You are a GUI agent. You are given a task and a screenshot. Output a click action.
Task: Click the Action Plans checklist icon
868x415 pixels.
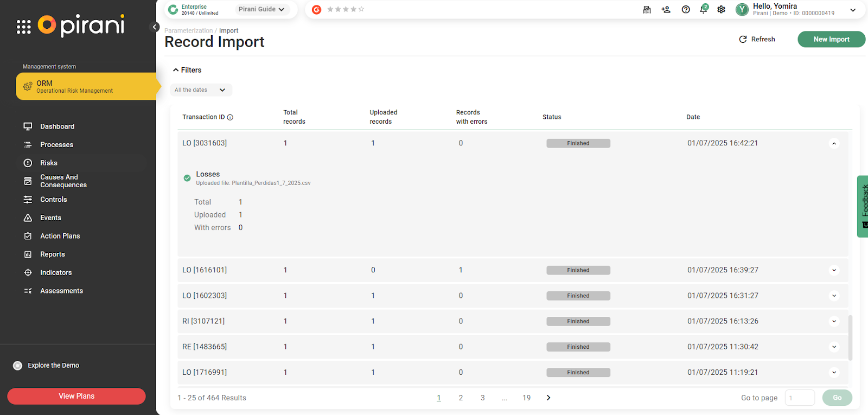tap(28, 236)
